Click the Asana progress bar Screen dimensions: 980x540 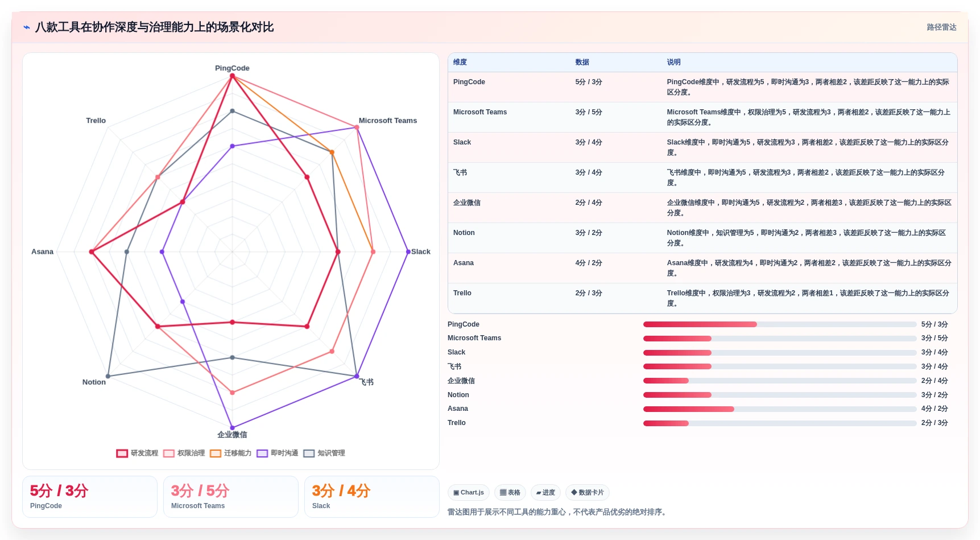point(780,409)
